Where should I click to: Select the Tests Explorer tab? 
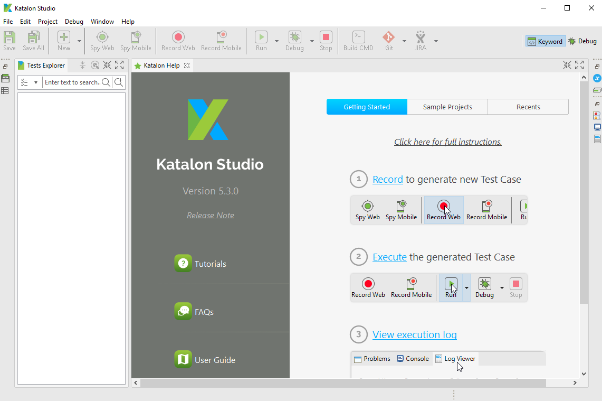point(41,65)
